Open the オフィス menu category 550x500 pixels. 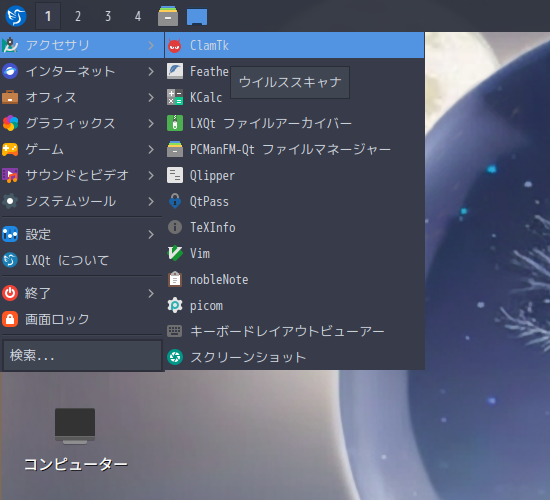[82, 97]
